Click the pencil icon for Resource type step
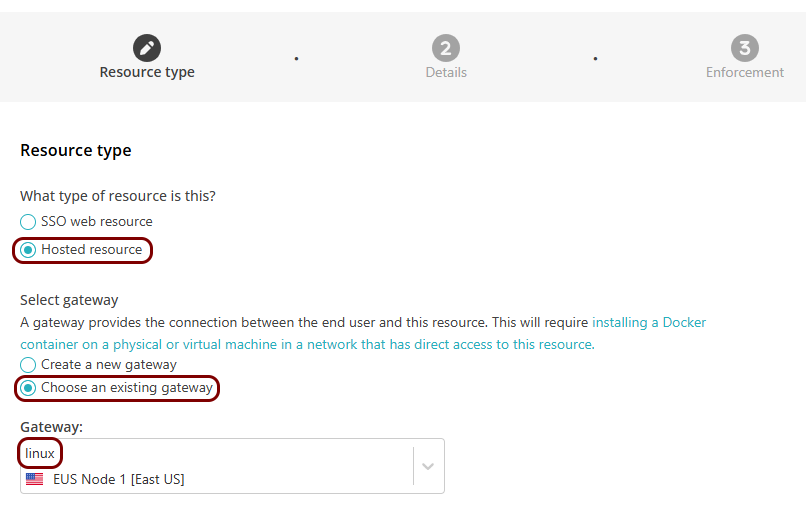Viewport: 806px width, 507px height. point(147,48)
